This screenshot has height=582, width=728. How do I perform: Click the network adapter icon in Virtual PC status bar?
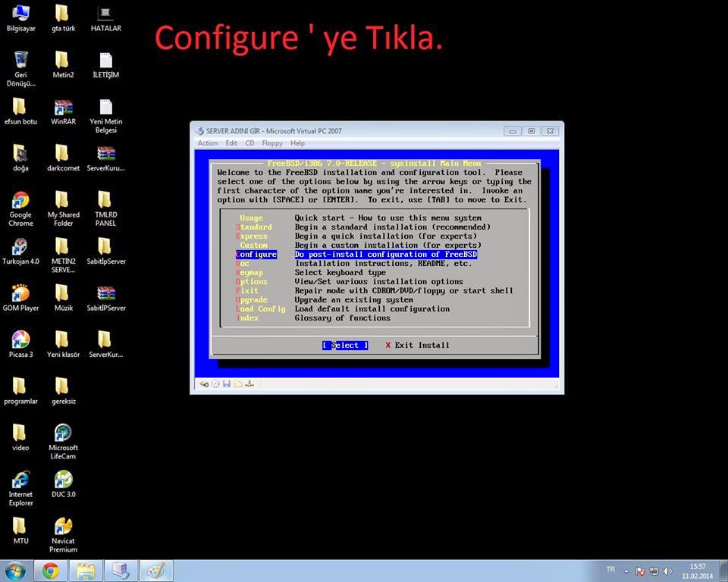[x=249, y=383]
